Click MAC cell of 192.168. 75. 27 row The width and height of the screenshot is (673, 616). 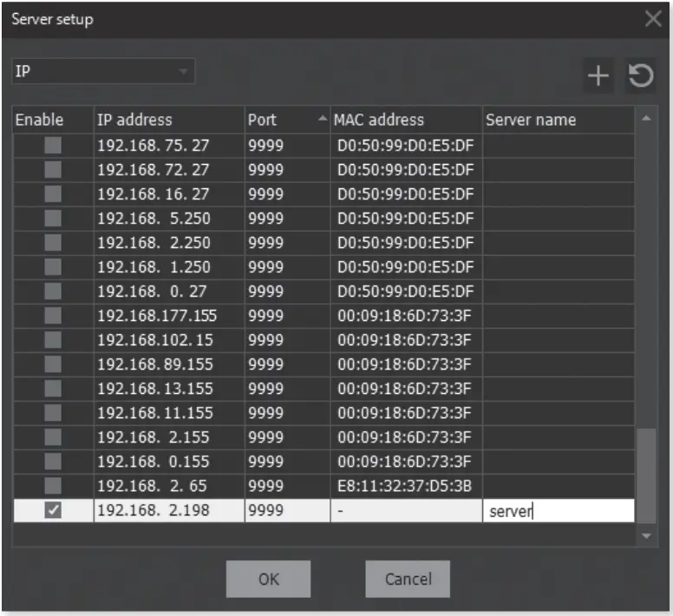click(x=406, y=146)
